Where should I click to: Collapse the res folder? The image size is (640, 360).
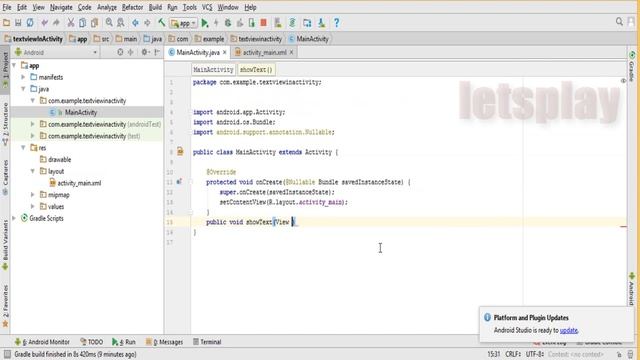click(23, 148)
